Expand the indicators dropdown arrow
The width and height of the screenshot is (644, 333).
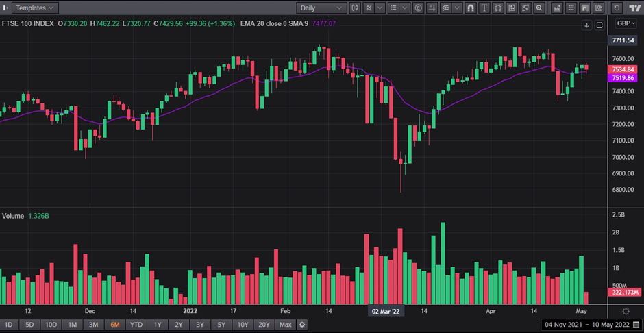pos(380,8)
